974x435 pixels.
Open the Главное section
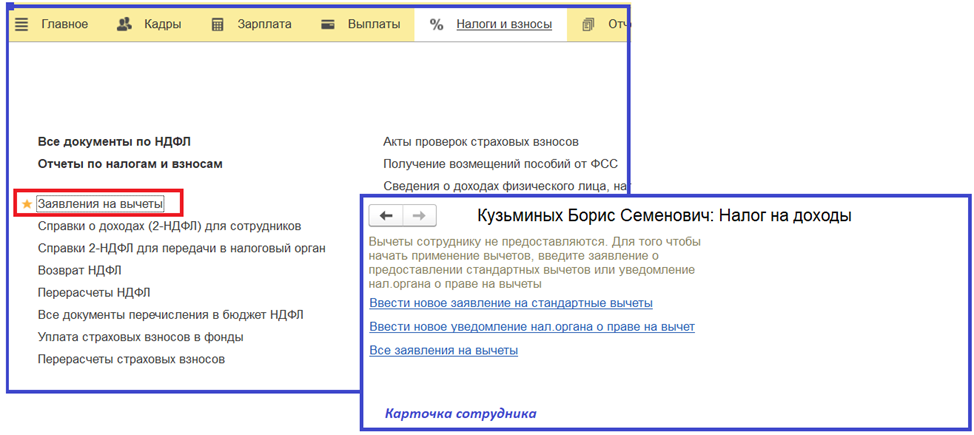pos(65,25)
